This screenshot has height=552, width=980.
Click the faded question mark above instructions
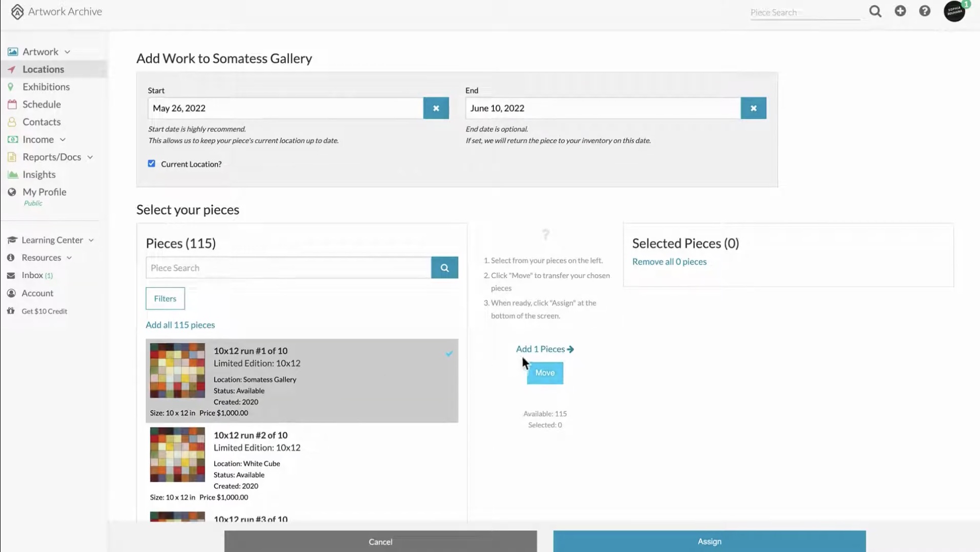click(x=545, y=234)
